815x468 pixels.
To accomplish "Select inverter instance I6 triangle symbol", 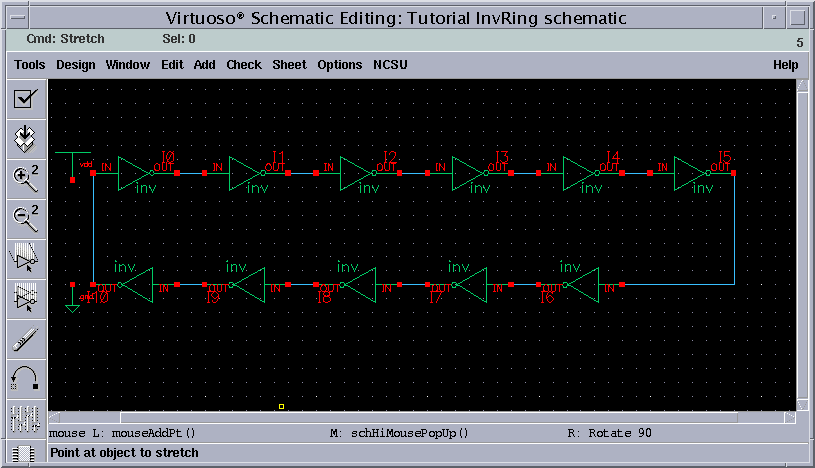I will point(583,284).
